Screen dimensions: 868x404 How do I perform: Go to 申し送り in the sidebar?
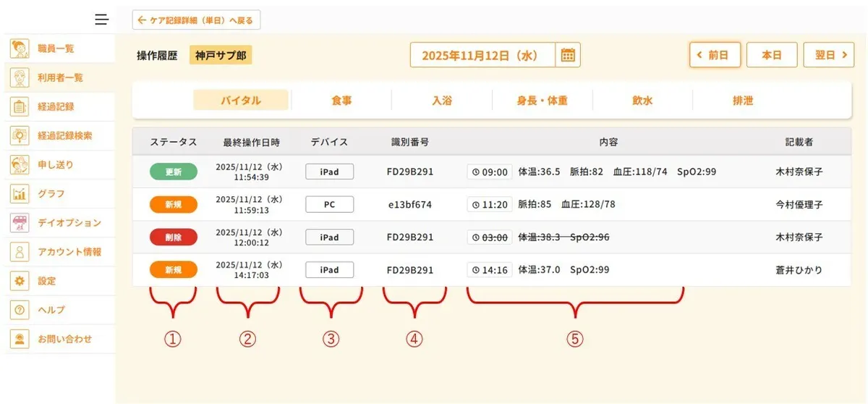tap(56, 164)
